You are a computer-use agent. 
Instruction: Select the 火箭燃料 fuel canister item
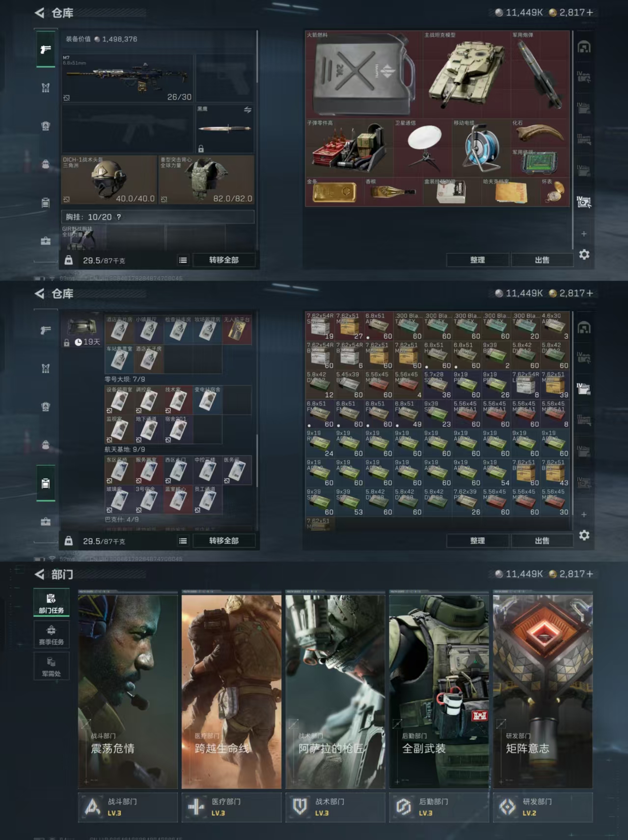pyautogui.click(x=363, y=75)
